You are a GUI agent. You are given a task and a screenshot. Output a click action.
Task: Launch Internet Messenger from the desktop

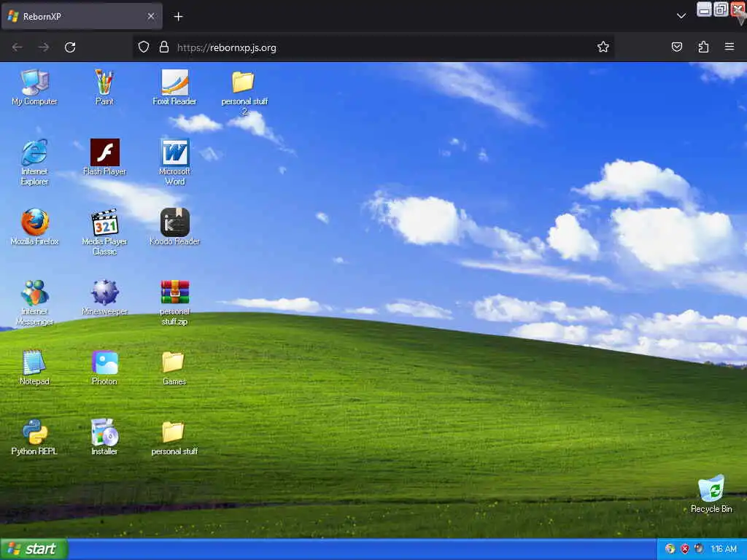[x=34, y=302]
